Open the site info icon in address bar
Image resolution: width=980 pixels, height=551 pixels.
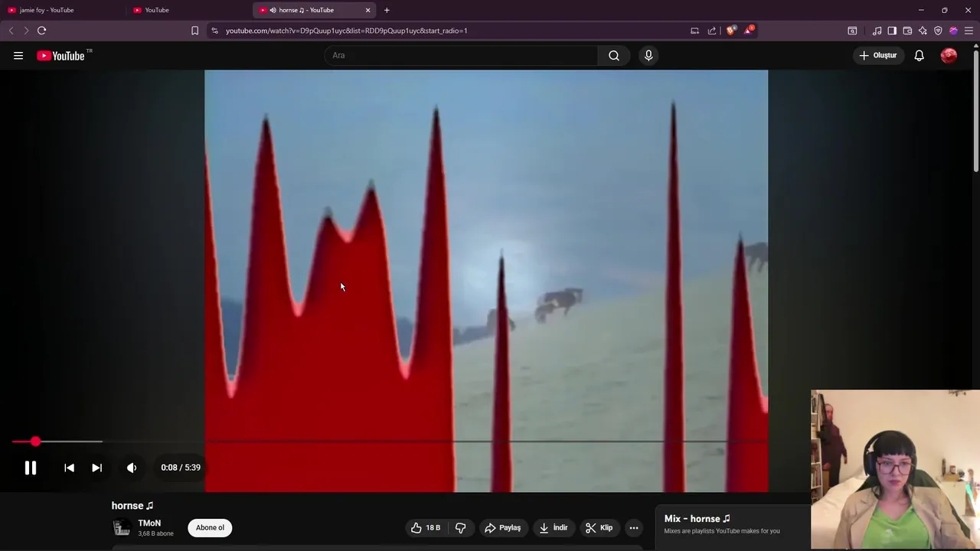tap(214, 31)
